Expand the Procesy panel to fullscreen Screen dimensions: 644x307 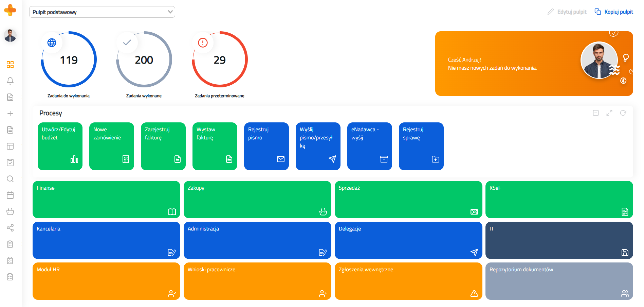pos(609,113)
